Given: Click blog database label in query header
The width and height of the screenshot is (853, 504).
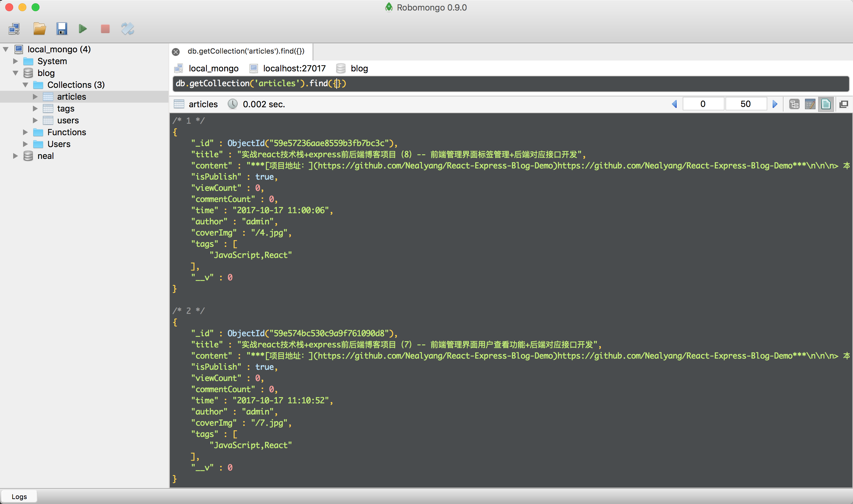Looking at the screenshot, I should (x=359, y=69).
